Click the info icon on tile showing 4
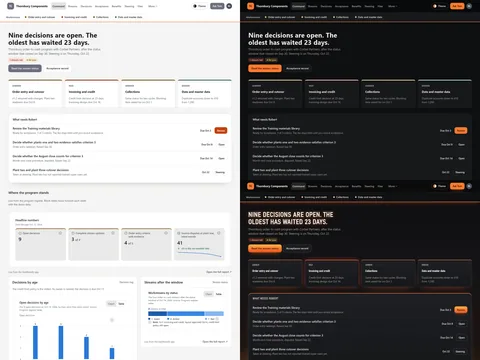The width and height of the screenshot is (480, 360). click(166, 233)
